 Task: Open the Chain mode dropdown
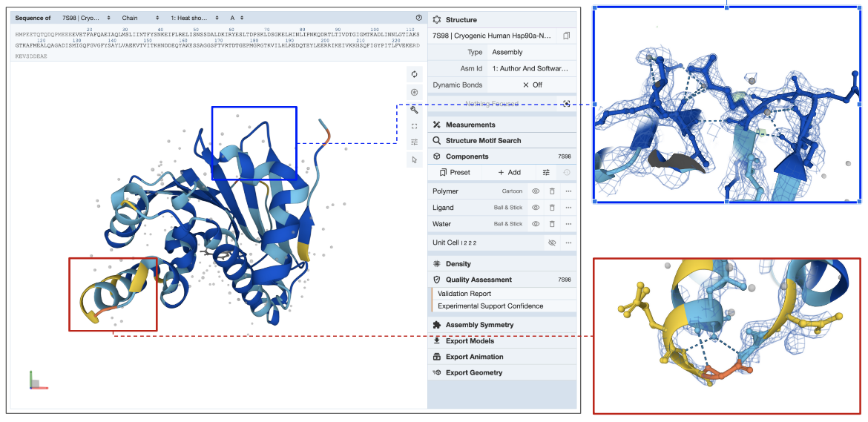click(x=139, y=17)
